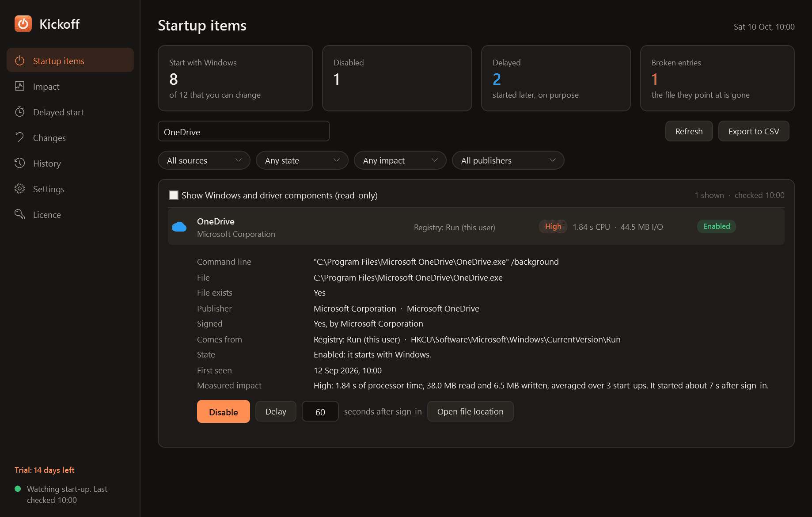This screenshot has height=517, width=812.
Task: Select the Delayed start clock icon
Action: [20, 112]
